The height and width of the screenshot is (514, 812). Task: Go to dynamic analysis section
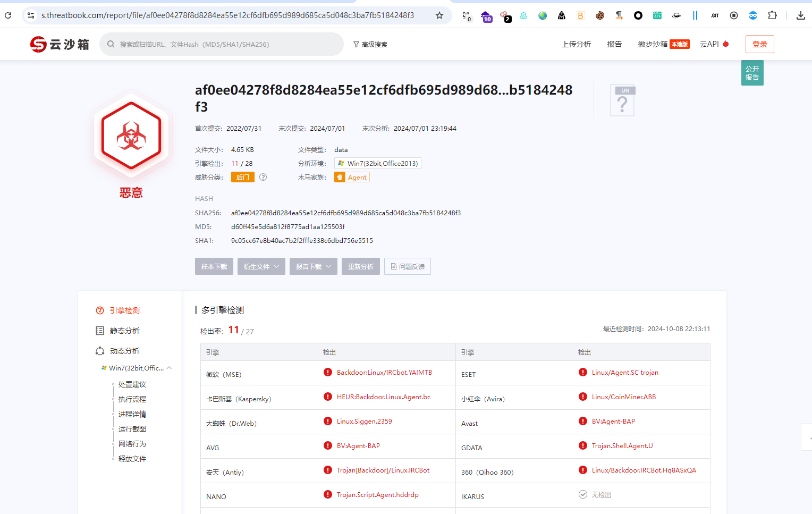pos(124,351)
